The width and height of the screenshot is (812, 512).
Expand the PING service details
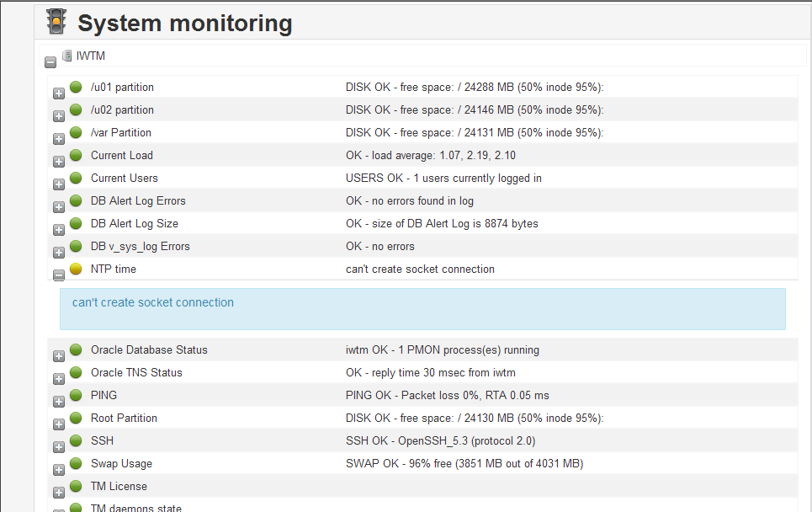click(x=59, y=401)
